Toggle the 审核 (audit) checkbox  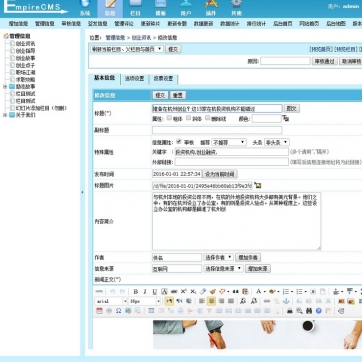coord(179,141)
